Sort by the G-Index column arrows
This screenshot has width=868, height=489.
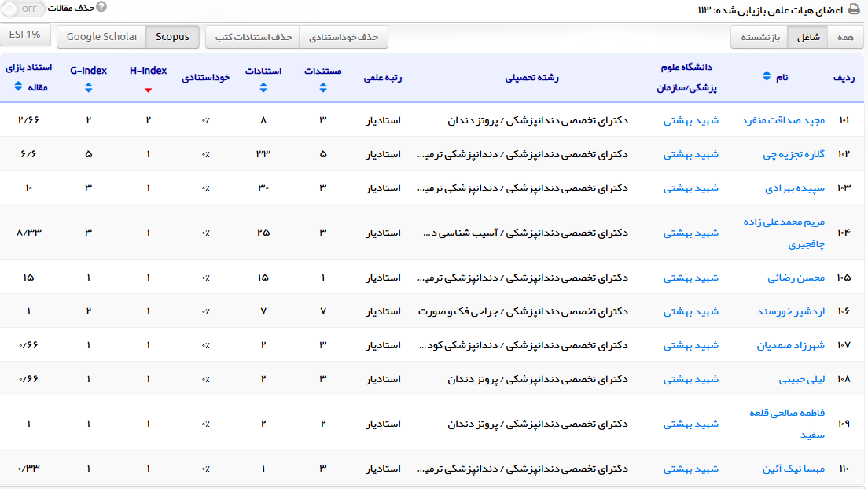[x=88, y=88]
